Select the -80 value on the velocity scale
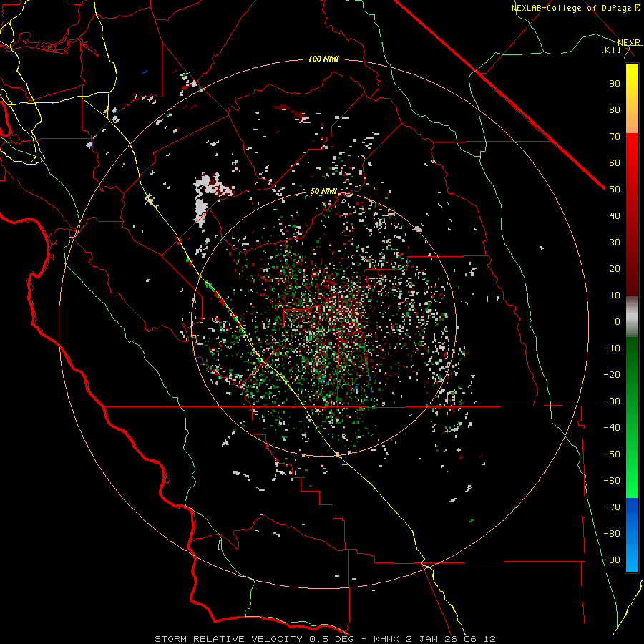644x644 pixels. [x=612, y=534]
